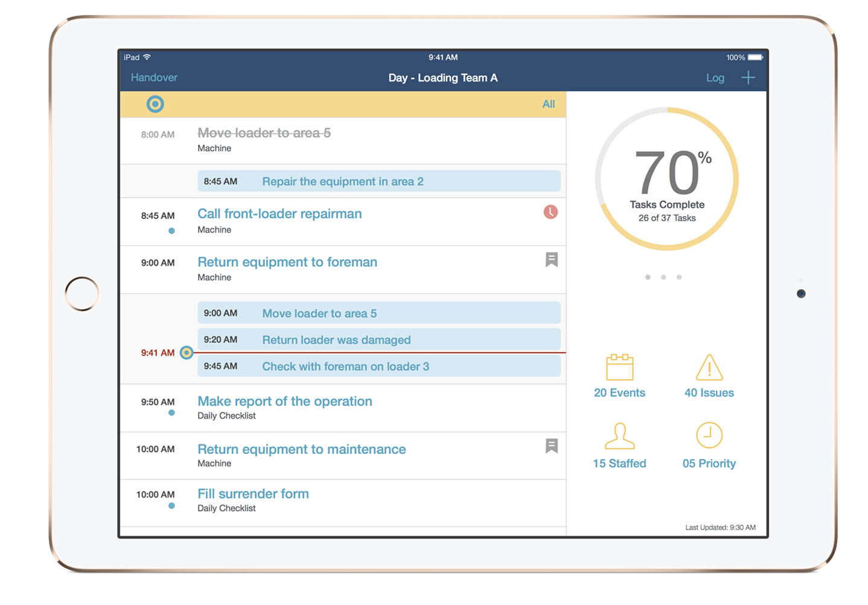Tap the target icon in the yellow banner
The image size is (868, 605).
coord(155,104)
